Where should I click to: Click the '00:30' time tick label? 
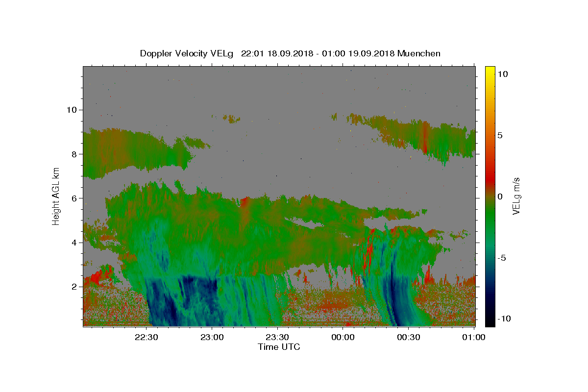(x=408, y=338)
